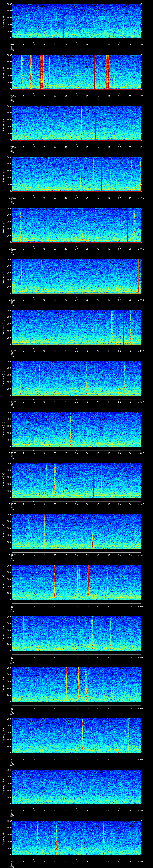Screen dimensions: 153x868
Task: Click the 44:00 end time label
Action: point(141,657)
